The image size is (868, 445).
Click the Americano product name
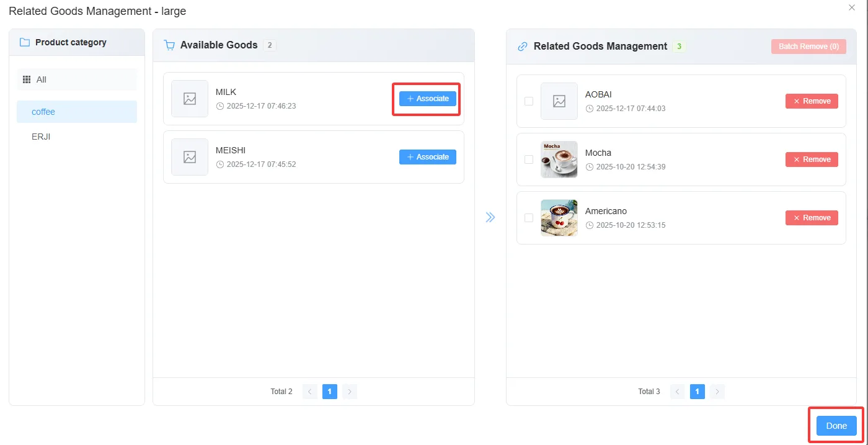pyautogui.click(x=606, y=211)
